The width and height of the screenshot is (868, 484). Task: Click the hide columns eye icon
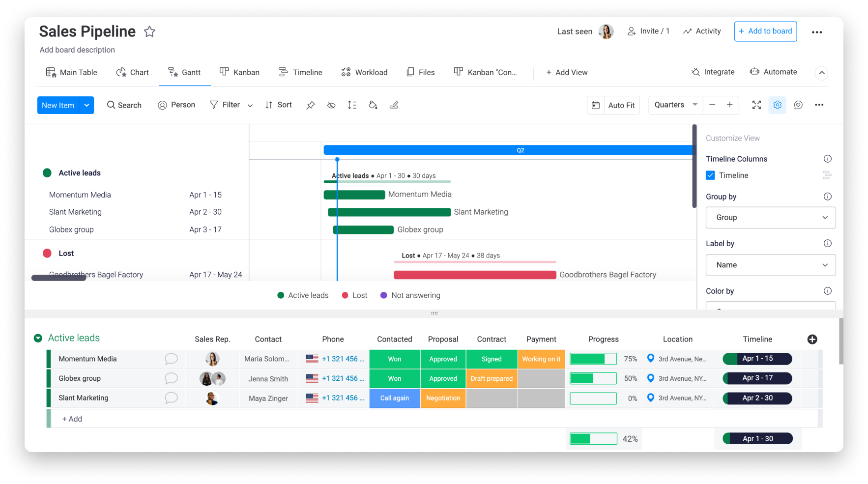pos(331,105)
